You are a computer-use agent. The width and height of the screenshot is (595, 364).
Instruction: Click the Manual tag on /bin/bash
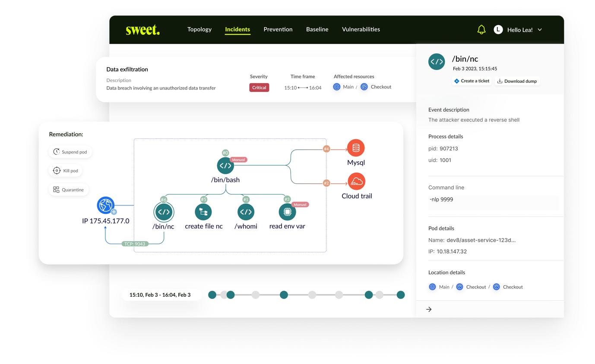click(x=238, y=160)
